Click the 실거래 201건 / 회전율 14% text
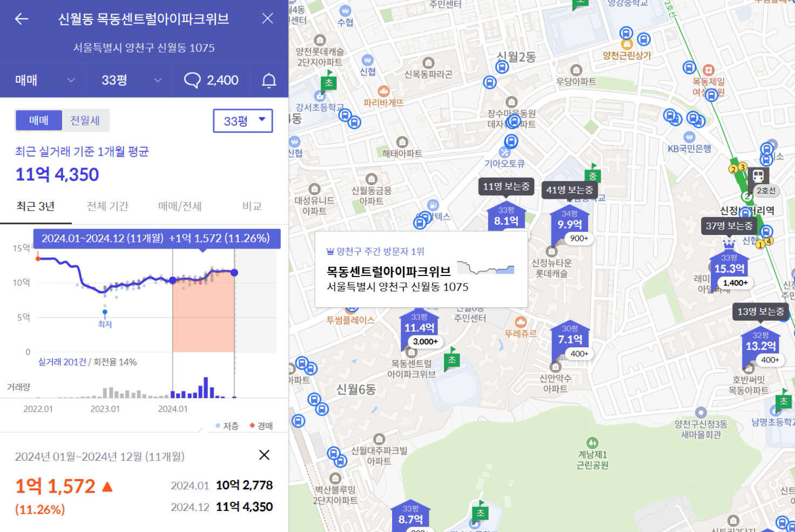 click(87, 362)
